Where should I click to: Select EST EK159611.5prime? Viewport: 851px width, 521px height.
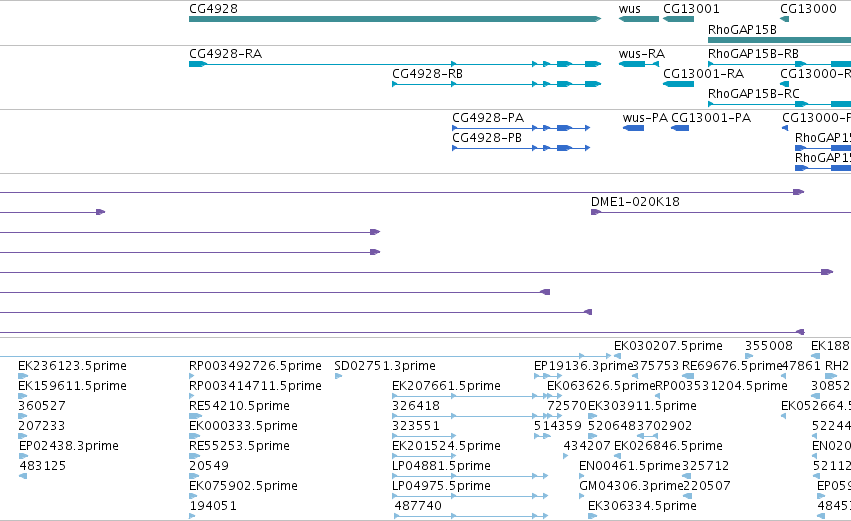tap(72, 386)
